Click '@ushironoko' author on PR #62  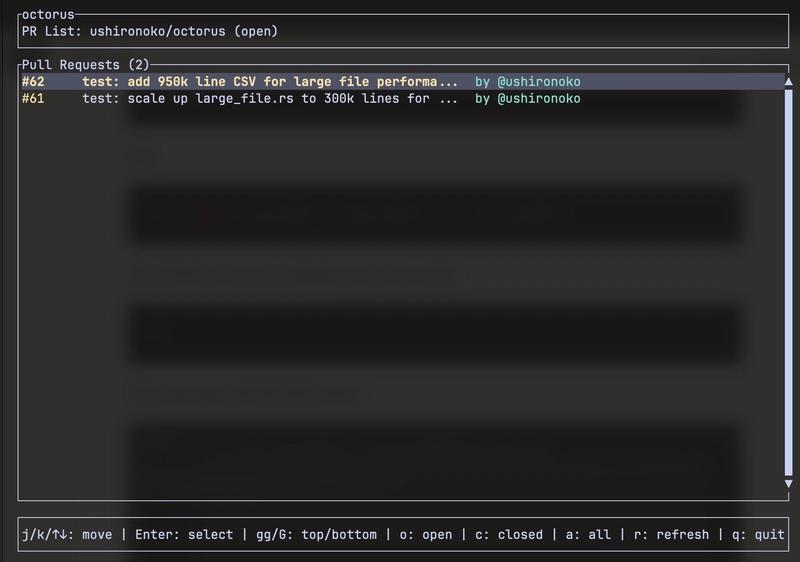(539, 82)
